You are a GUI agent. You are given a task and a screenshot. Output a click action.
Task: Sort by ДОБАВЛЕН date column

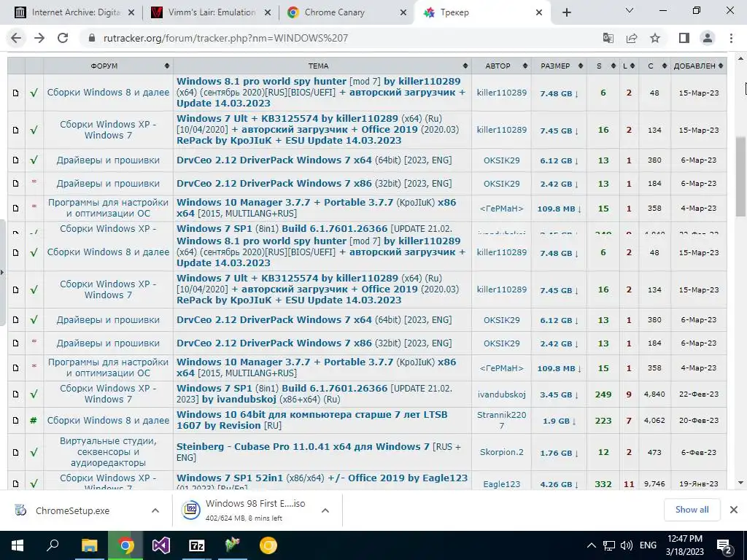(x=698, y=66)
